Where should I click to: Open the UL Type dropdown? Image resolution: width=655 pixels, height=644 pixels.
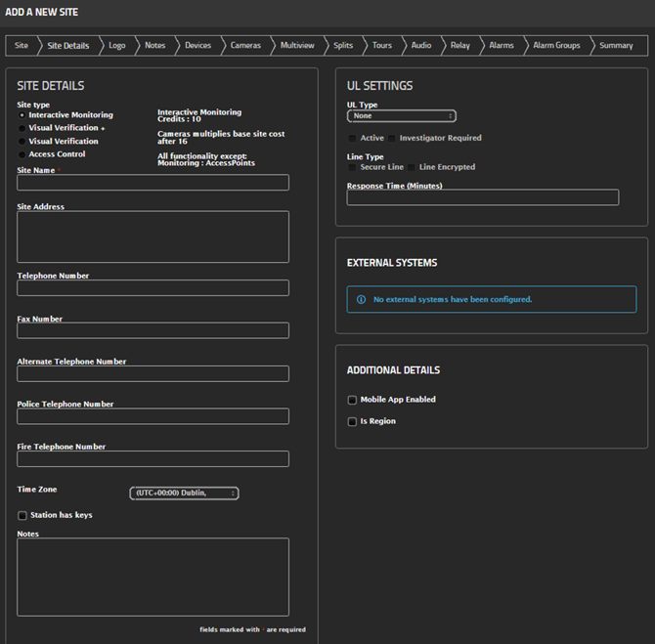(401, 116)
